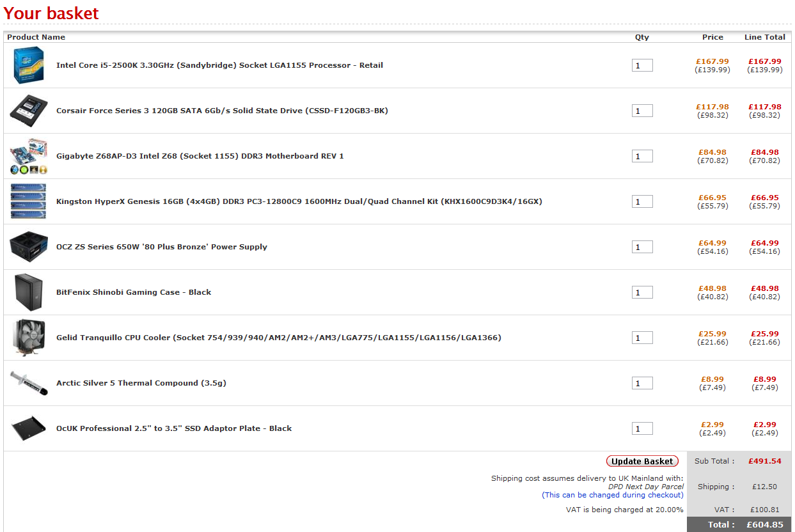Click the 'Line Total' column header
The width and height of the screenshot is (795, 532).
click(x=765, y=37)
